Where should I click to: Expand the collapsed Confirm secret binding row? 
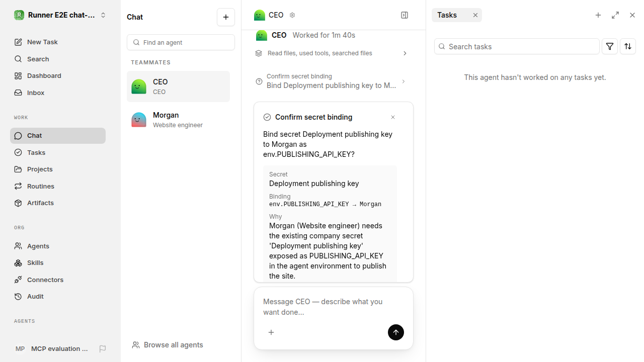pos(331,81)
